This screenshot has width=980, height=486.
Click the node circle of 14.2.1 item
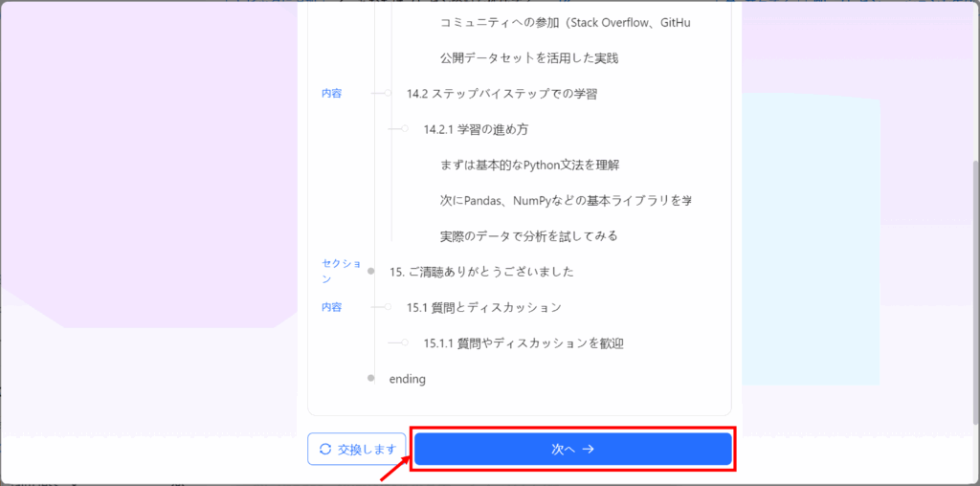[405, 129]
